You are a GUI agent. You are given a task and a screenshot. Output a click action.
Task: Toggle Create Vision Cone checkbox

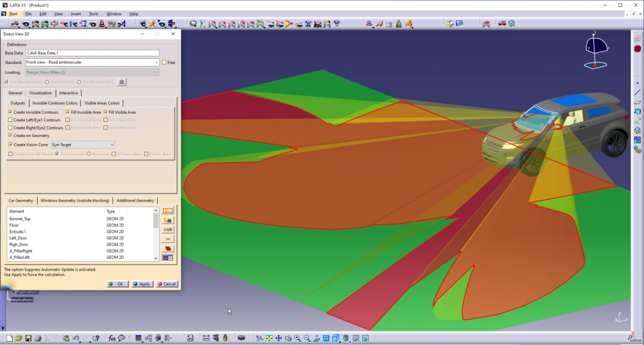tap(10, 145)
